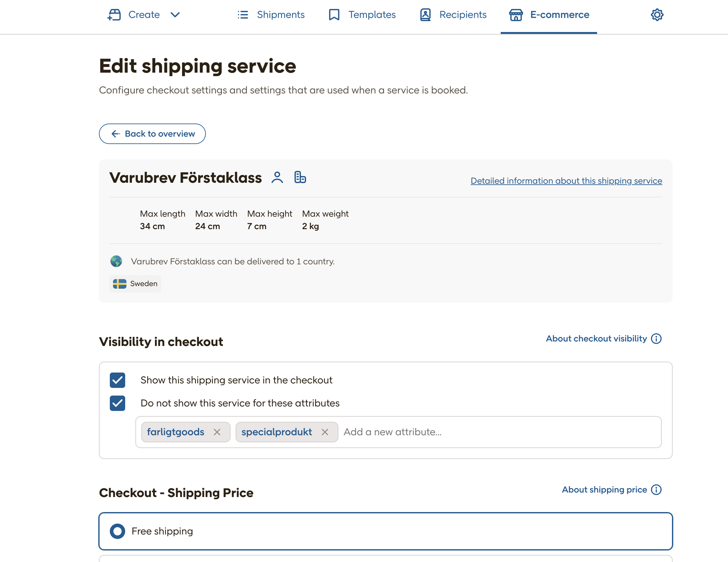Click the building icon beside Varubrev Förstaklass

pyautogui.click(x=300, y=177)
